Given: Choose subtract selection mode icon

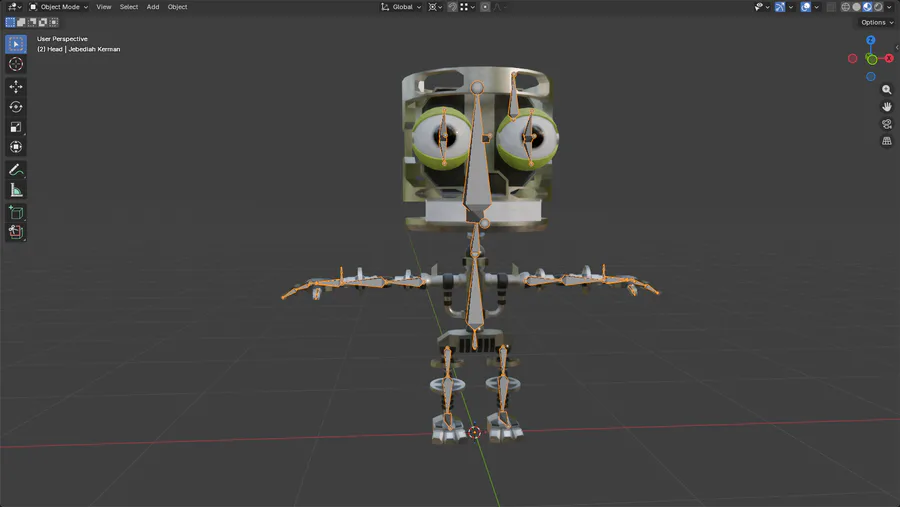Looking at the screenshot, I should coord(32,22).
